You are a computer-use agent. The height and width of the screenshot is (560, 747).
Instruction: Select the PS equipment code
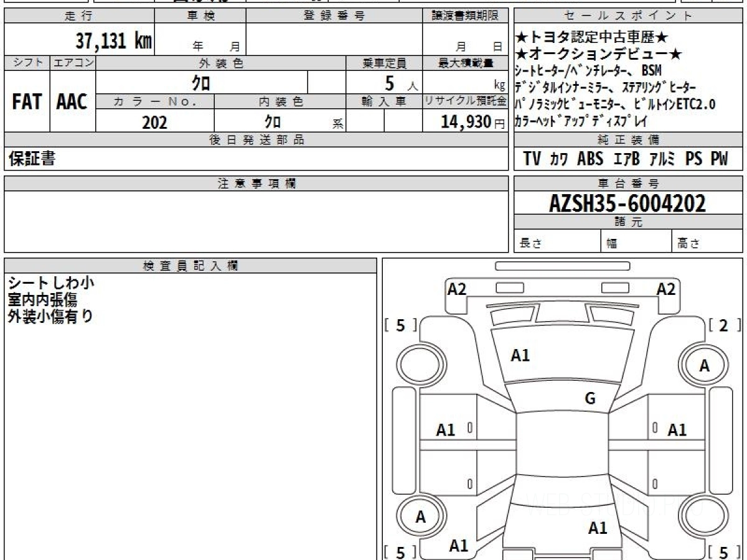tap(693, 159)
